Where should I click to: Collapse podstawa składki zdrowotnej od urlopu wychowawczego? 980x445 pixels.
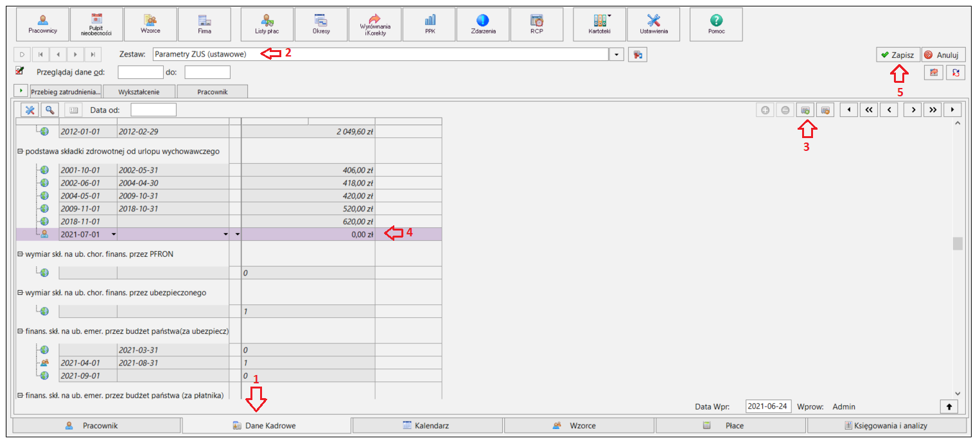(x=19, y=152)
